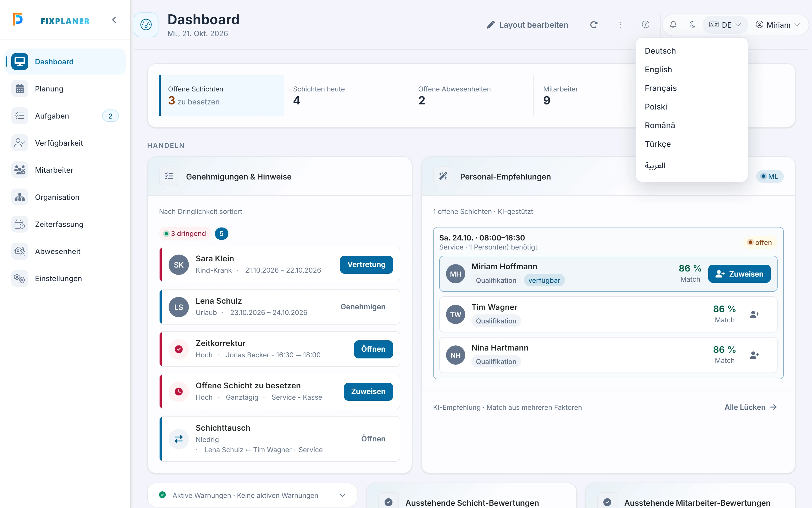Open the help icon
The image size is (812, 508).
click(645, 25)
